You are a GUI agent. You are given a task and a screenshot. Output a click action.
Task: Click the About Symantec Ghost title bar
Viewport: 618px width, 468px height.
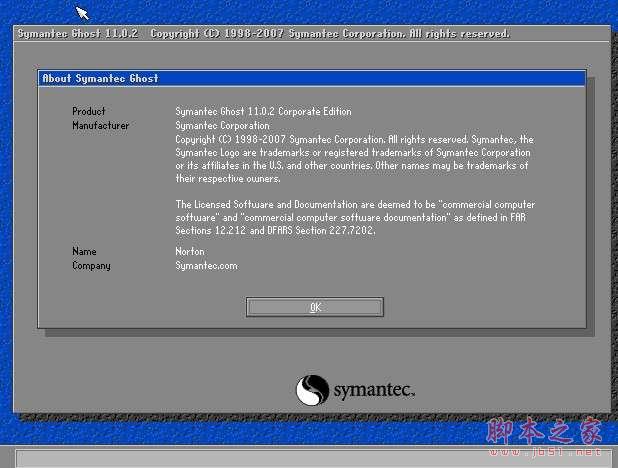(x=311, y=78)
